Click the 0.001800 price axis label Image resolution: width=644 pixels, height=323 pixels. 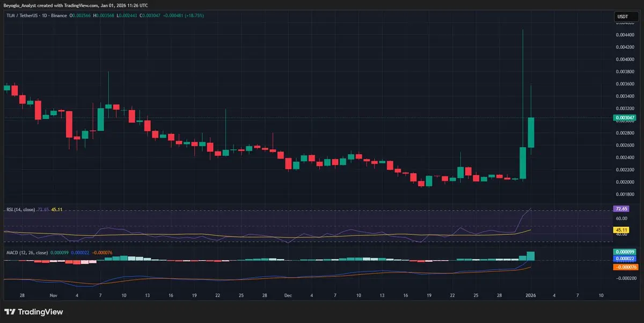624,194
